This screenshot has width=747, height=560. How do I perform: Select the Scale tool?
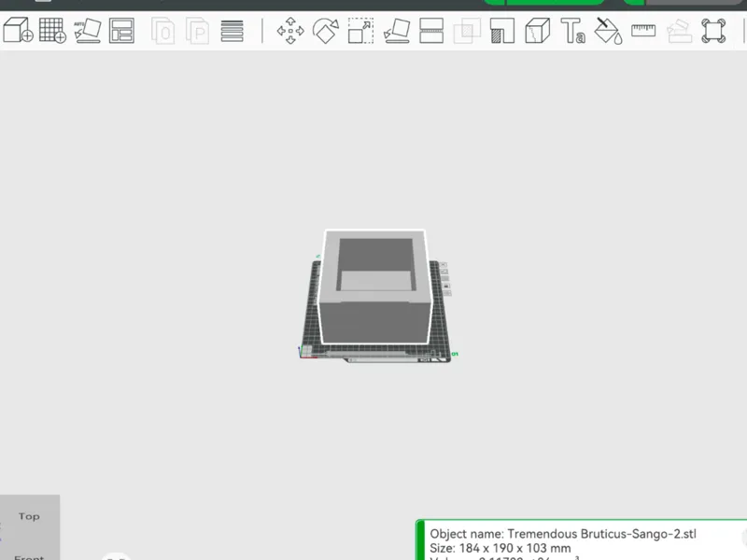click(360, 31)
